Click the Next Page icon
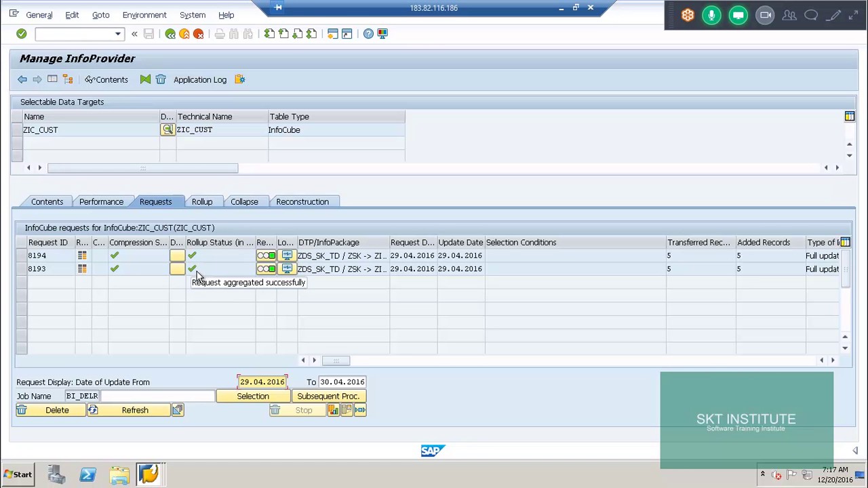 click(298, 34)
